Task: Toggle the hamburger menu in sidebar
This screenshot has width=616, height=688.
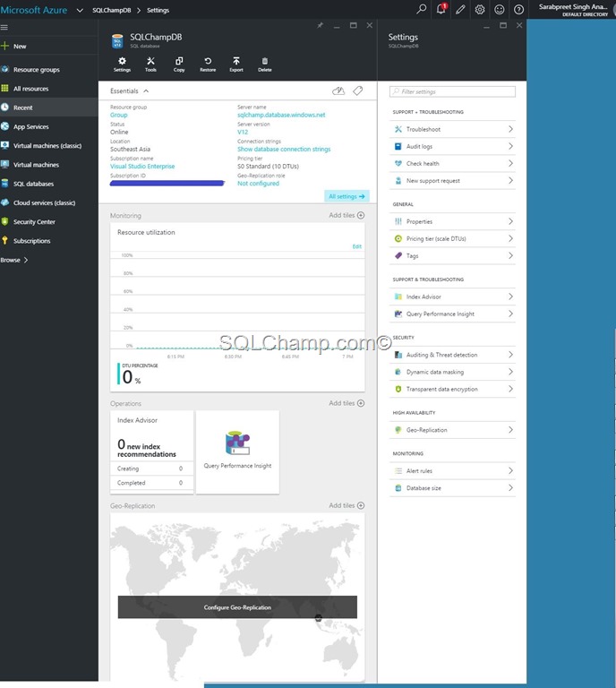Action: pyautogui.click(x=4, y=27)
